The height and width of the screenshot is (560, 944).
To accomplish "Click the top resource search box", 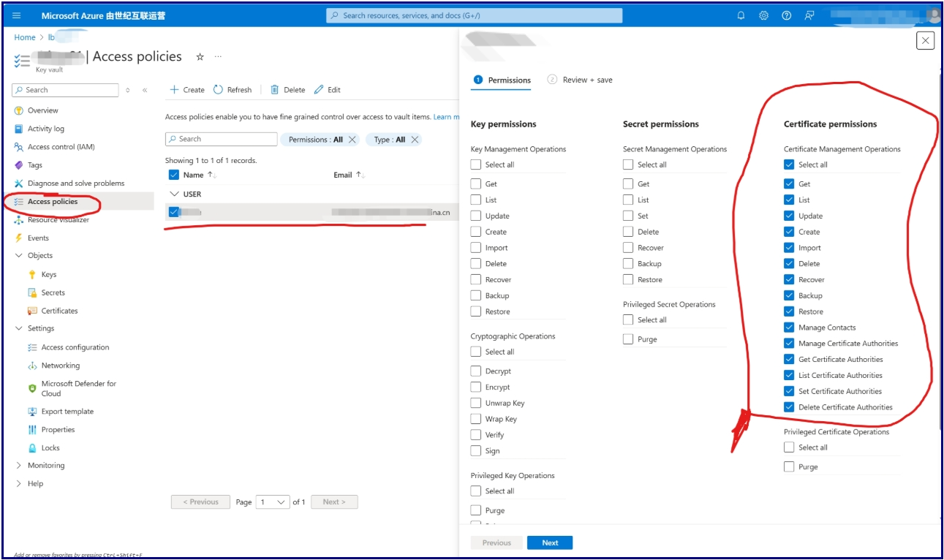I will pyautogui.click(x=475, y=15).
